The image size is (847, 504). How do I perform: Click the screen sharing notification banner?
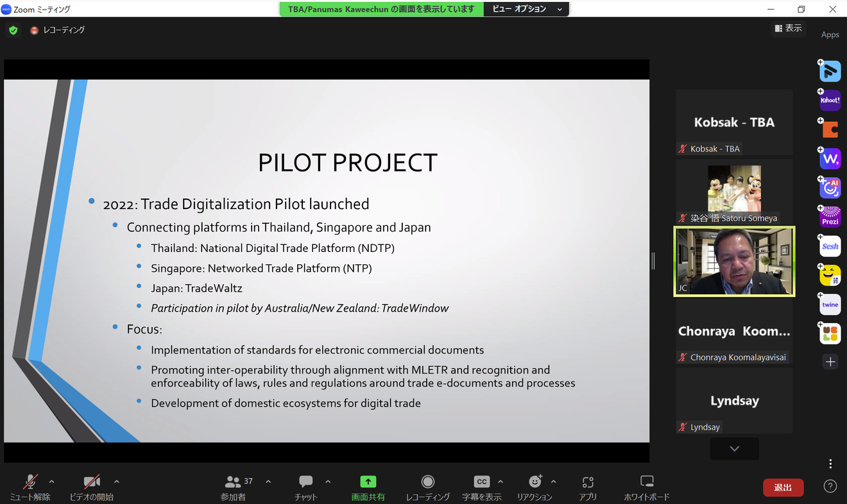[382, 9]
